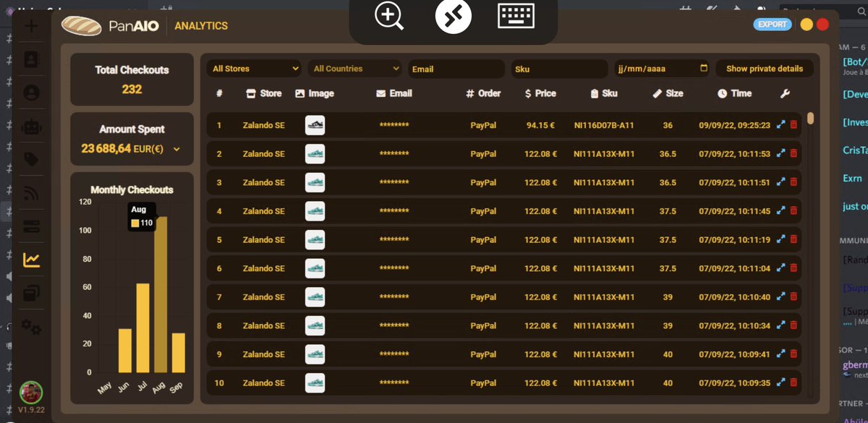Viewport: 868px width, 423px height.
Task: Click the Sku filter field
Action: (x=559, y=69)
